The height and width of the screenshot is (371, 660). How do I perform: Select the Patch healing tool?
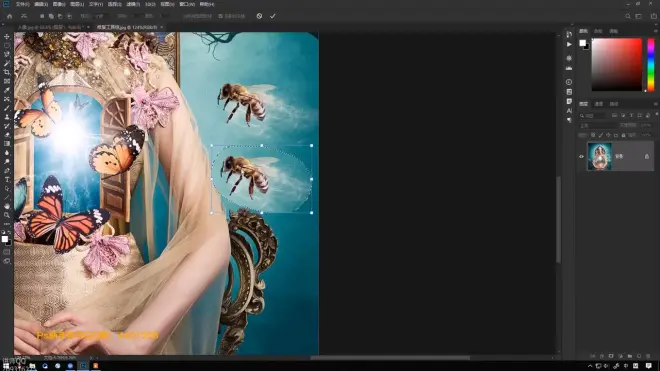click(7, 99)
